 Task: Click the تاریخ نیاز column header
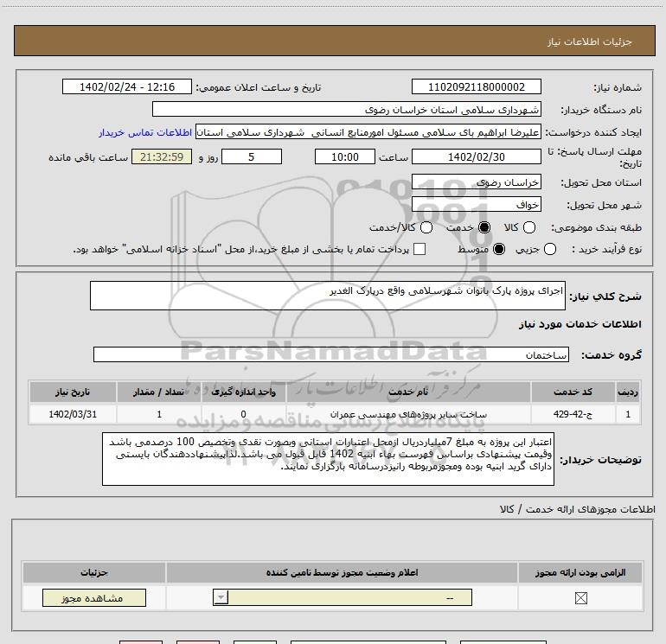click(73, 392)
